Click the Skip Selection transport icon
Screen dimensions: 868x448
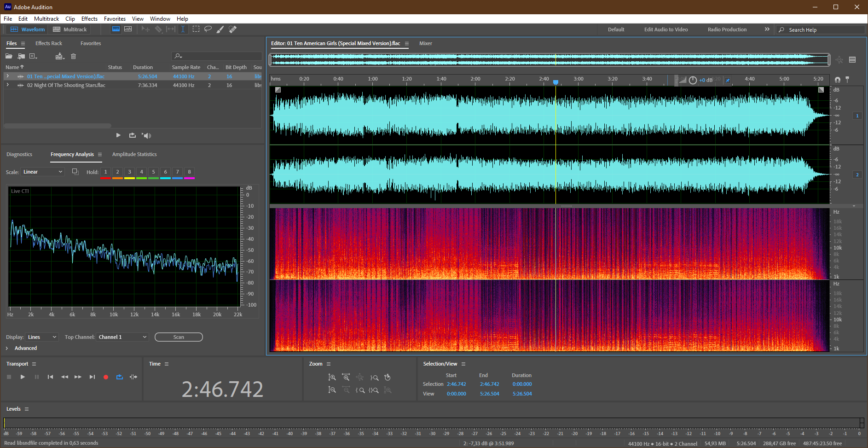pyautogui.click(x=133, y=377)
